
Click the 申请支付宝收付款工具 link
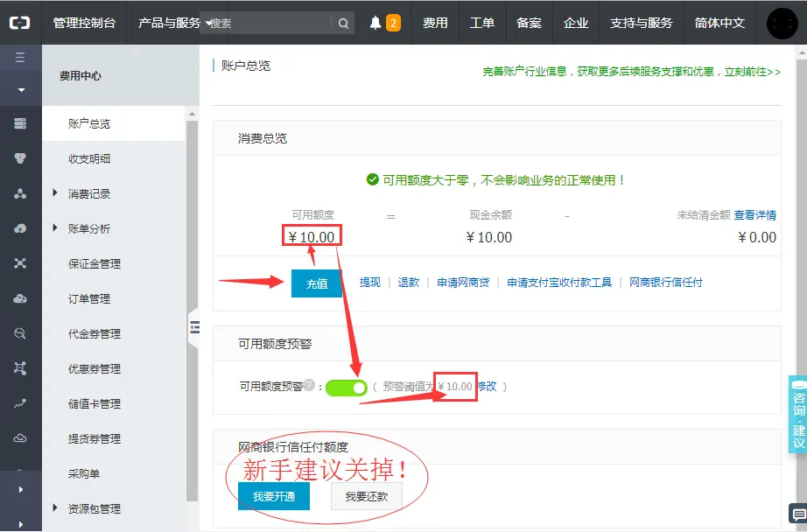pyautogui.click(x=559, y=283)
